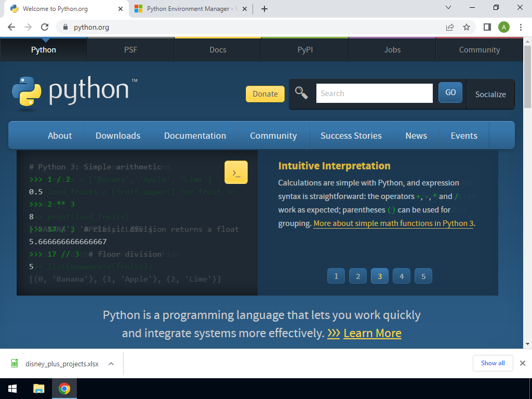532x399 pixels.
Task: Focus the Search input field
Action: pyautogui.click(x=374, y=94)
